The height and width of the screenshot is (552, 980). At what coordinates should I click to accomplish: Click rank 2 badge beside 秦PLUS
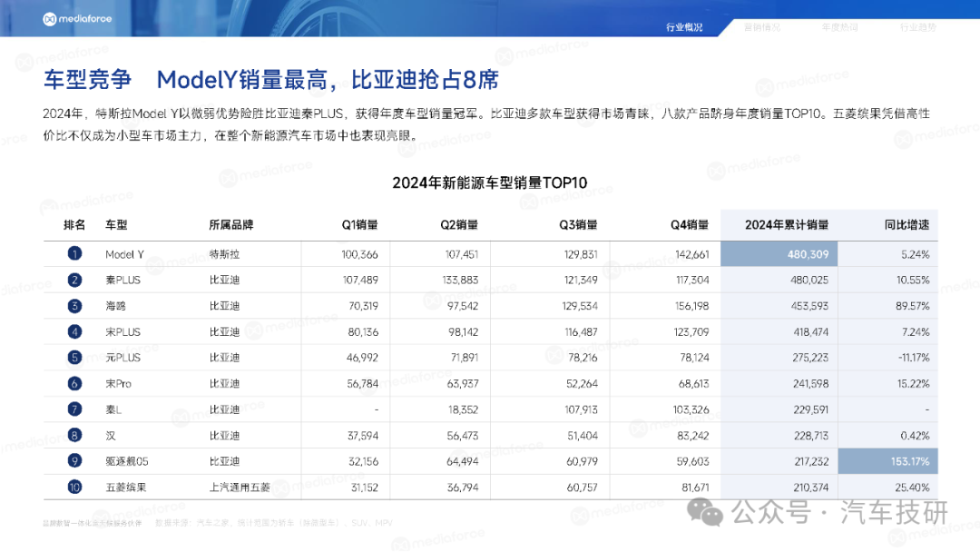74,280
